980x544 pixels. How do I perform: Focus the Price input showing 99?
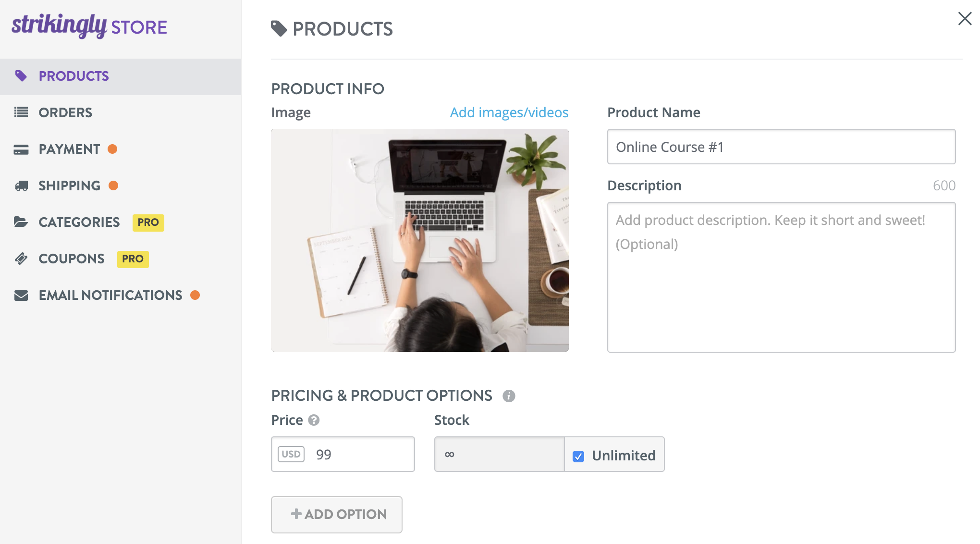click(x=360, y=455)
